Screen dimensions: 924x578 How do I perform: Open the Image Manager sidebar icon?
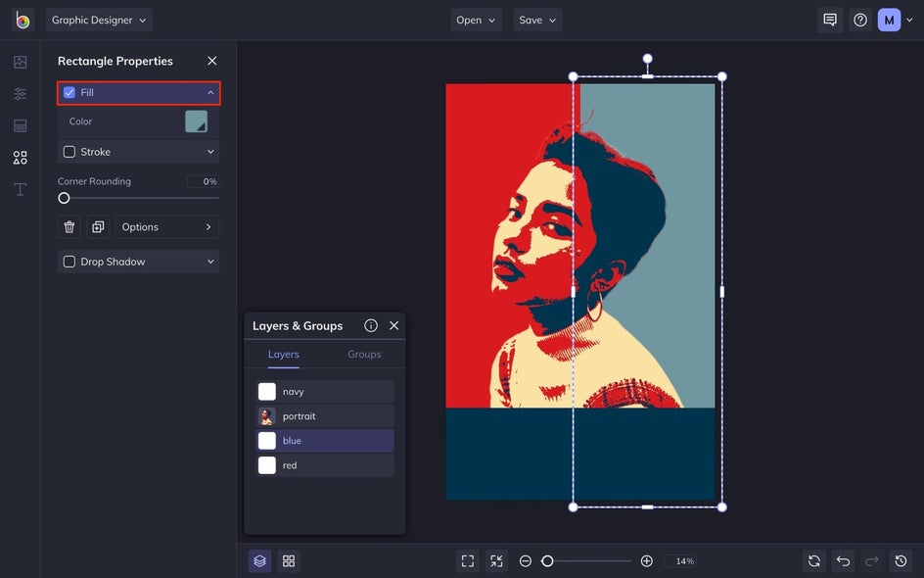point(20,62)
